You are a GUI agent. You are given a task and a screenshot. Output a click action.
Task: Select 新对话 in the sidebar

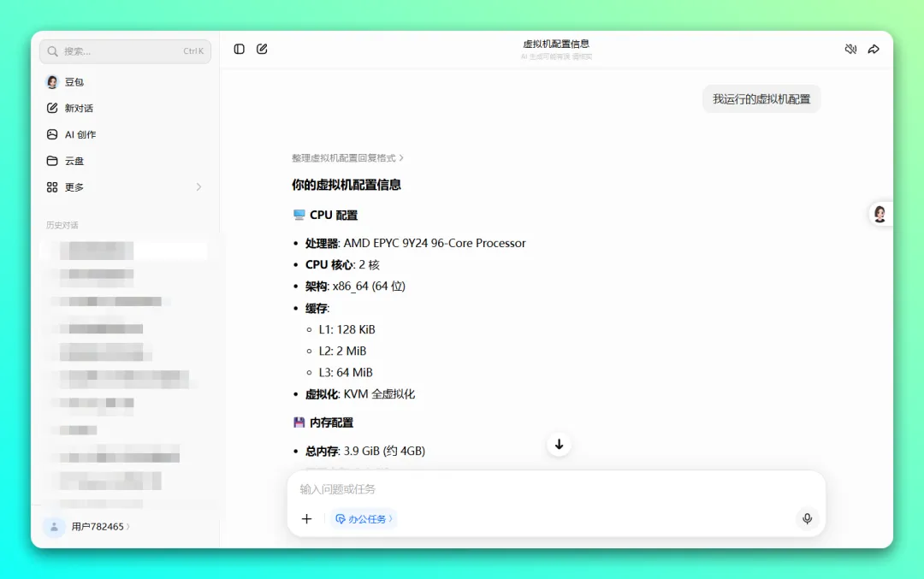point(125,108)
